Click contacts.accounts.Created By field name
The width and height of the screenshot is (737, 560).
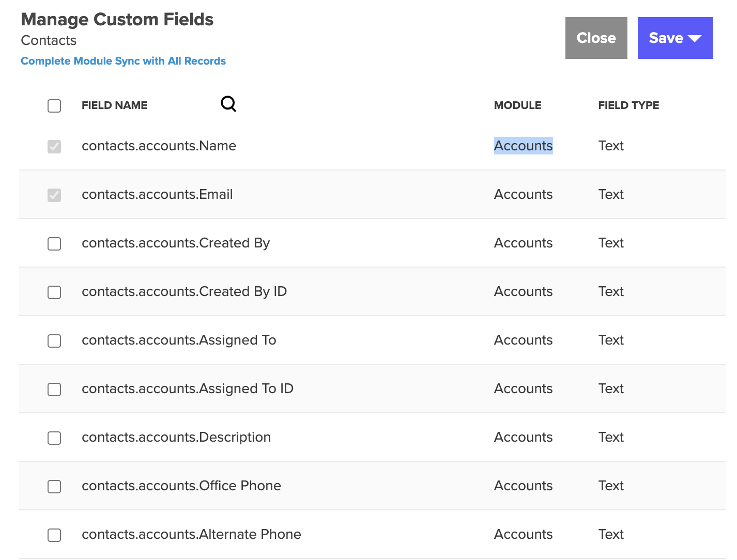[176, 243]
